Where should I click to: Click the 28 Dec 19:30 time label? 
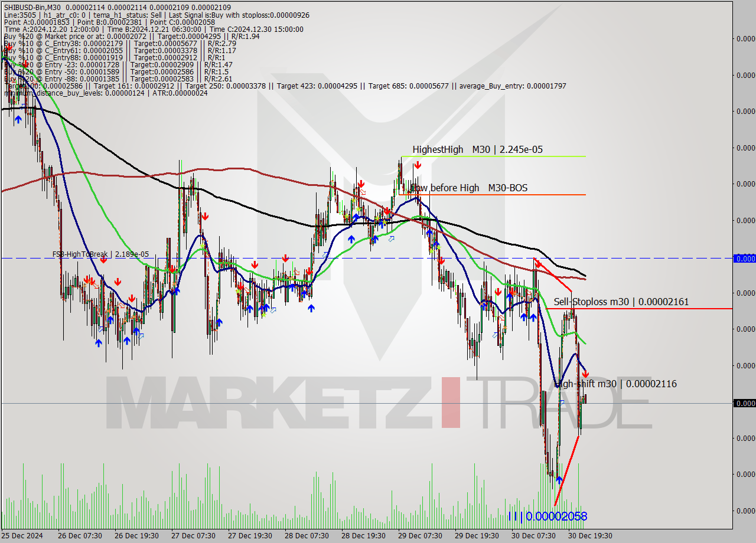click(364, 535)
